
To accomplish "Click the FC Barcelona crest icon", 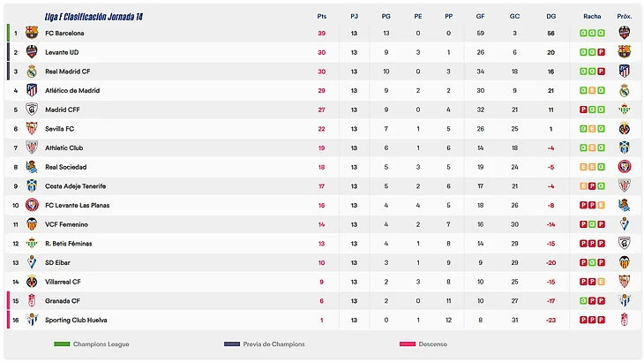I will [32, 33].
